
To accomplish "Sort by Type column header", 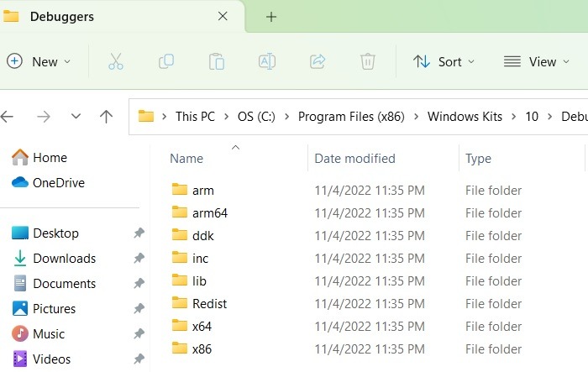I will 478,159.
